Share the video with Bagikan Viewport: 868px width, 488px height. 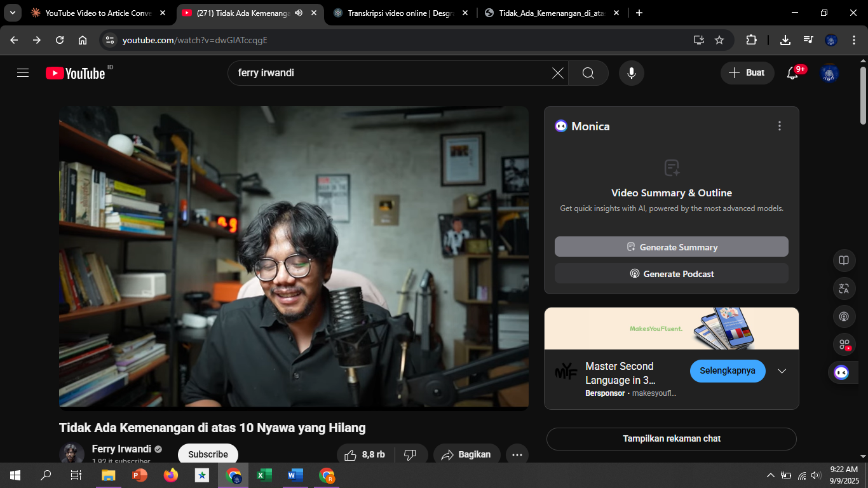coord(466,454)
